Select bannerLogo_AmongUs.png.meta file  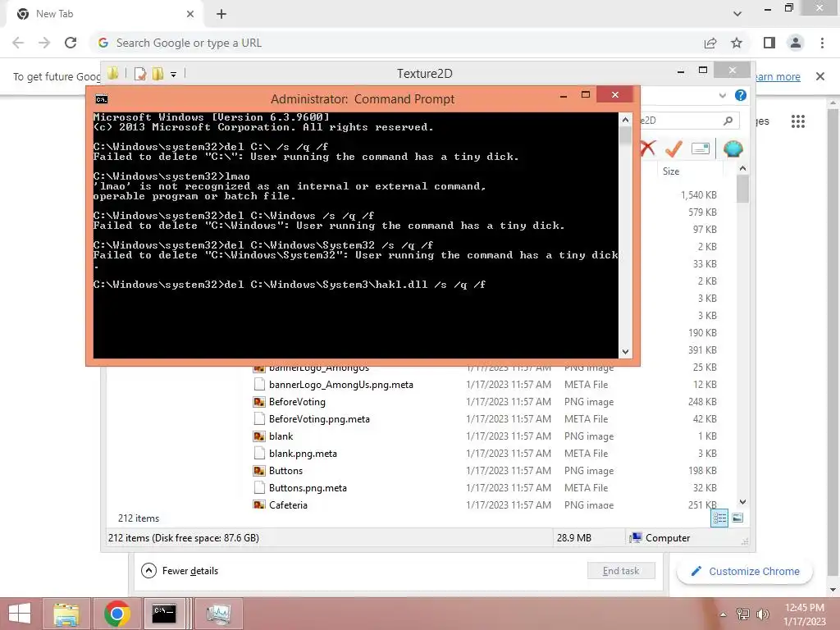tap(340, 385)
